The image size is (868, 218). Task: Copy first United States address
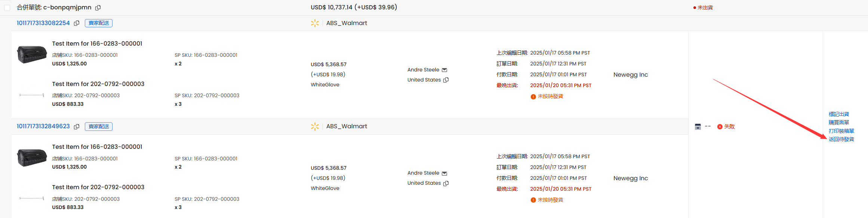pyautogui.click(x=446, y=80)
